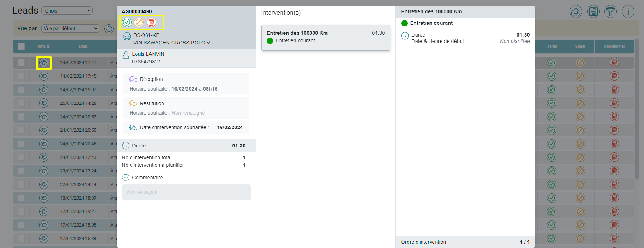Select checkbox for lead 14/02/2024 17:47
644x248 pixels.
21,63
